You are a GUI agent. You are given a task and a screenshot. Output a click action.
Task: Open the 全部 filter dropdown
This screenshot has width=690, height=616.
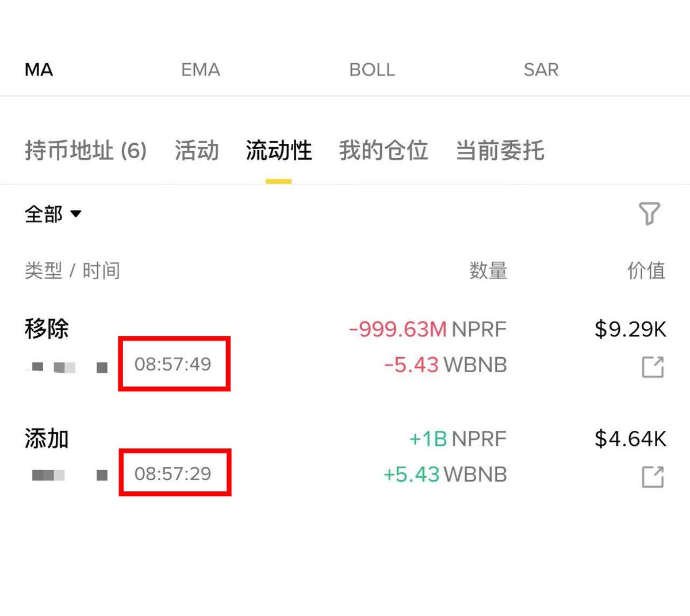[x=52, y=214]
